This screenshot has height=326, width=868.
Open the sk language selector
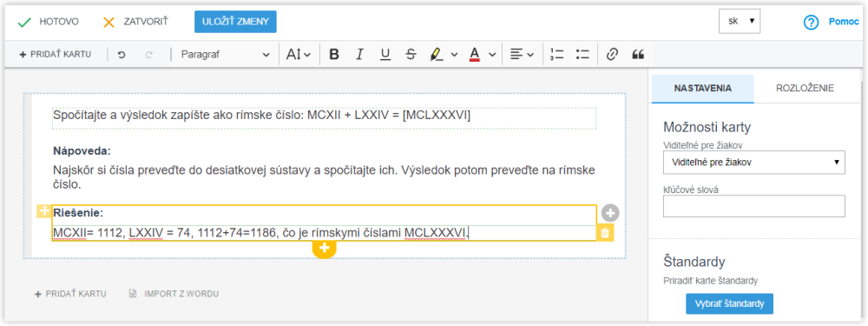click(740, 21)
